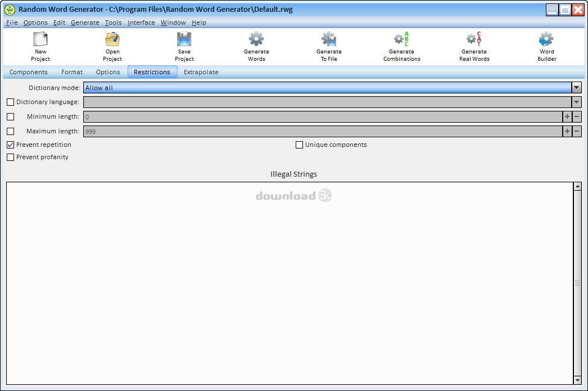Click the Generate Real Words CAT icon
Viewport: 588px width, 391px height.
[x=474, y=39]
